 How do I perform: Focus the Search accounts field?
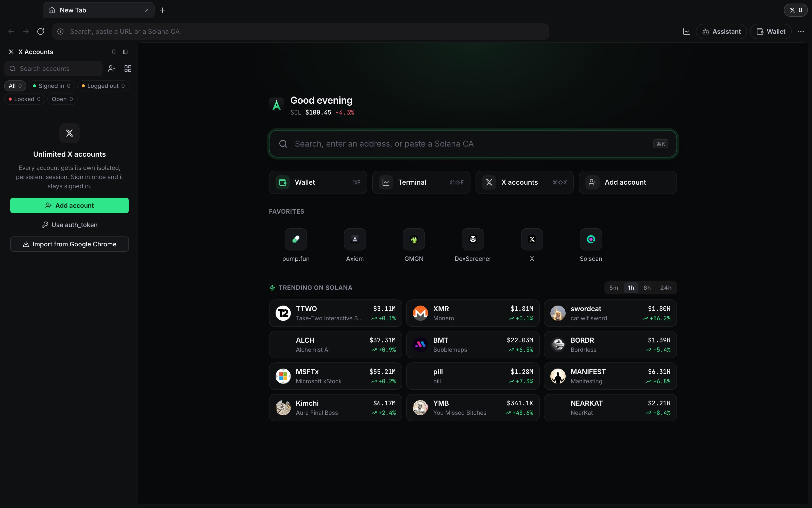pos(53,69)
